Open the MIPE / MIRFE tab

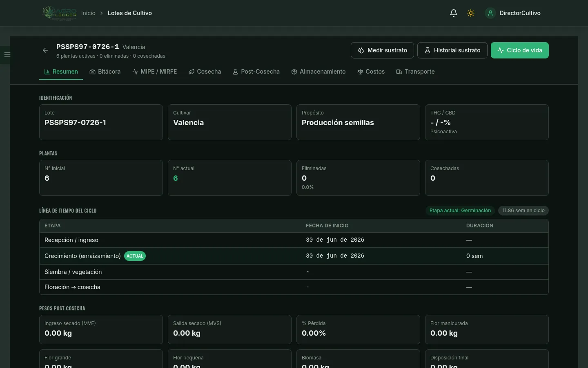(x=155, y=72)
